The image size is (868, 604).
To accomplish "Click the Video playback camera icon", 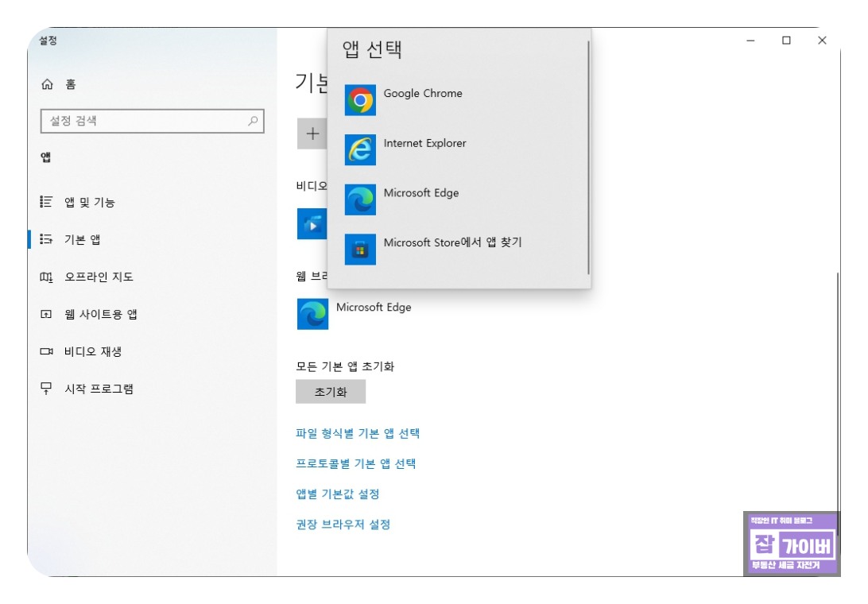I will 46,351.
